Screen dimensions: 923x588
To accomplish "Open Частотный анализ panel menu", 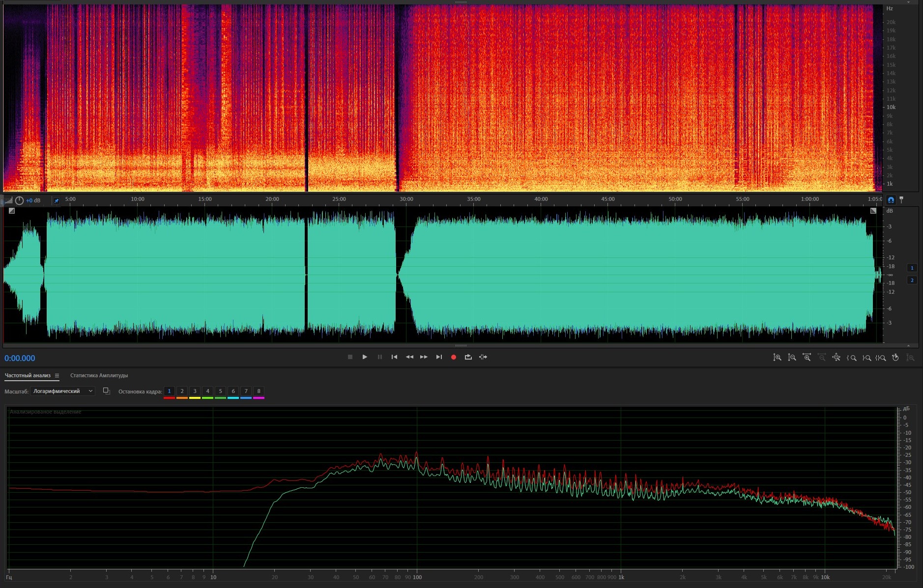I will 57,376.
